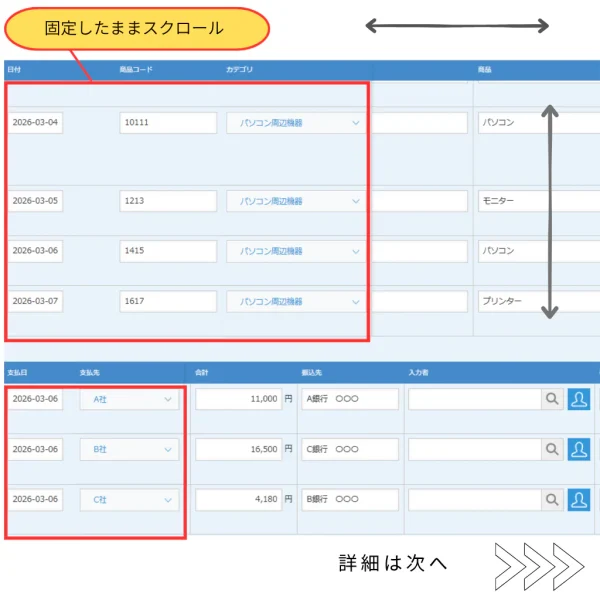Click the payment date in the A社 row
This screenshot has width=600, height=600.
coord(35,399)
